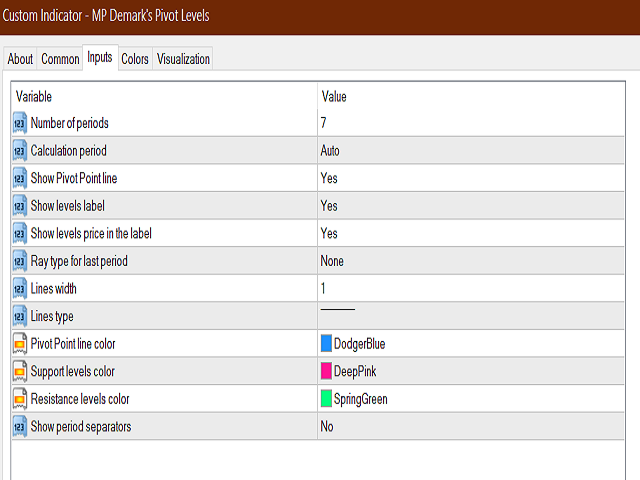
Task: Click the SpringGreen color swatch
Action: point(326,399)
